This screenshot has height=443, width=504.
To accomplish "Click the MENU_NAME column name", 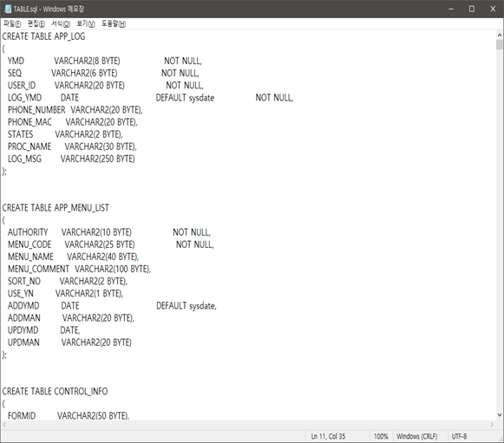I will click(30, 257).
